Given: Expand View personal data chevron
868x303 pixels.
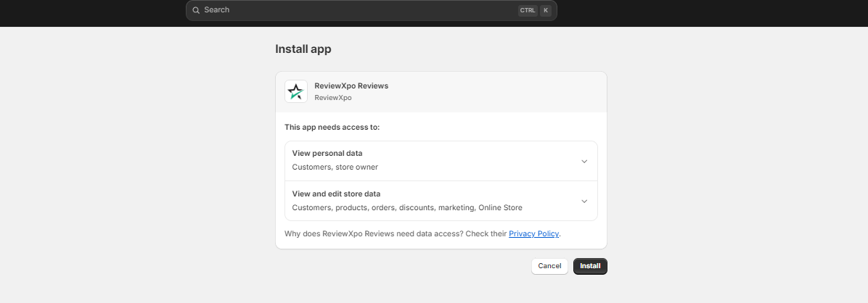Looking at the screenshot, I should (x=584, y=161).
